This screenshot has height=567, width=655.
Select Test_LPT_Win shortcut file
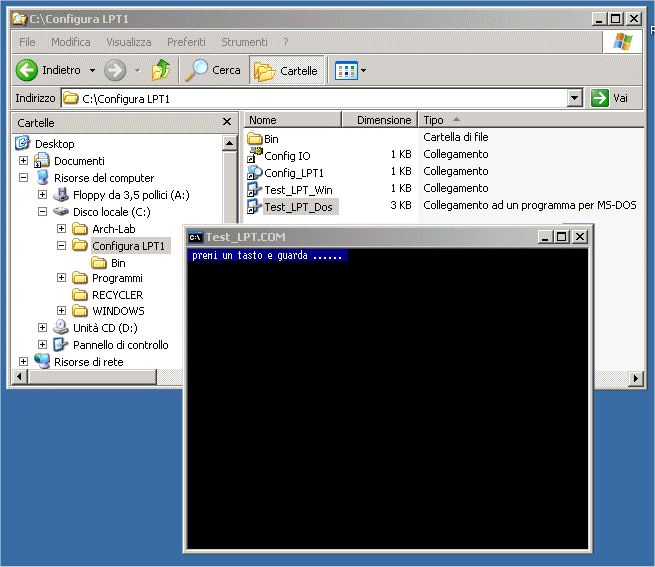pyautogui.click(x=298, y=189)
